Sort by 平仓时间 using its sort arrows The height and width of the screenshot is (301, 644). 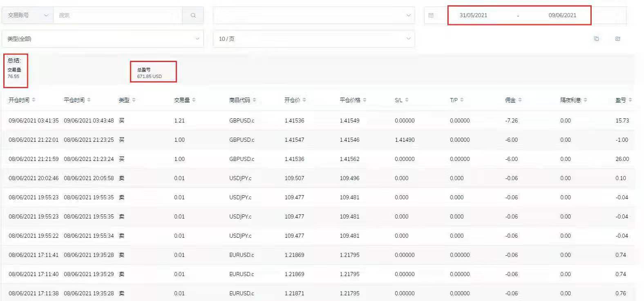(89, 100)
